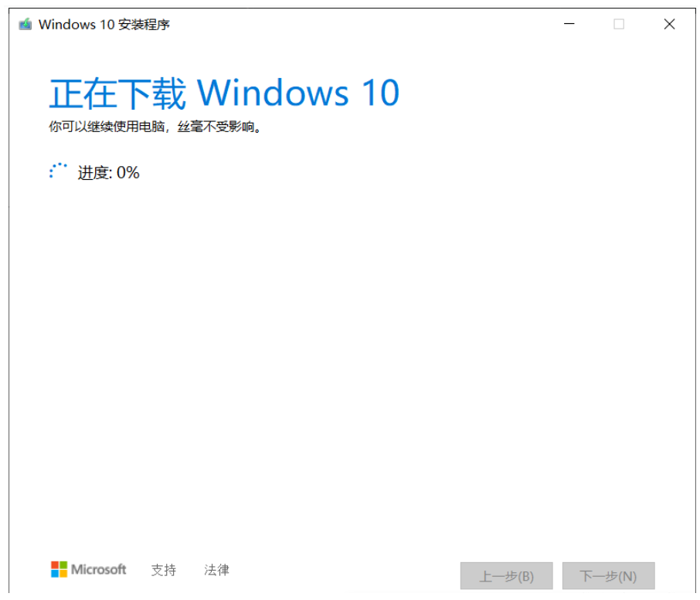Minimize the Windows 10 setup window
The width and height of the screenshot is (700, 600).
[x=569, y=24]
